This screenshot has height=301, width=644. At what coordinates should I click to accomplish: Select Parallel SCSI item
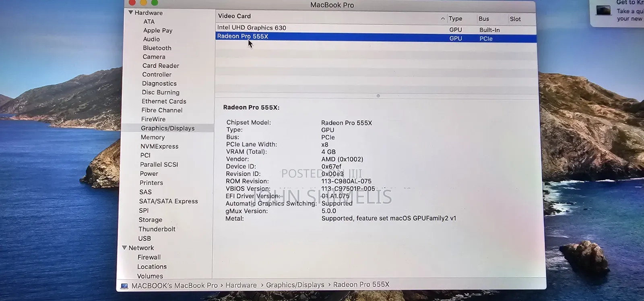point(159,165)
